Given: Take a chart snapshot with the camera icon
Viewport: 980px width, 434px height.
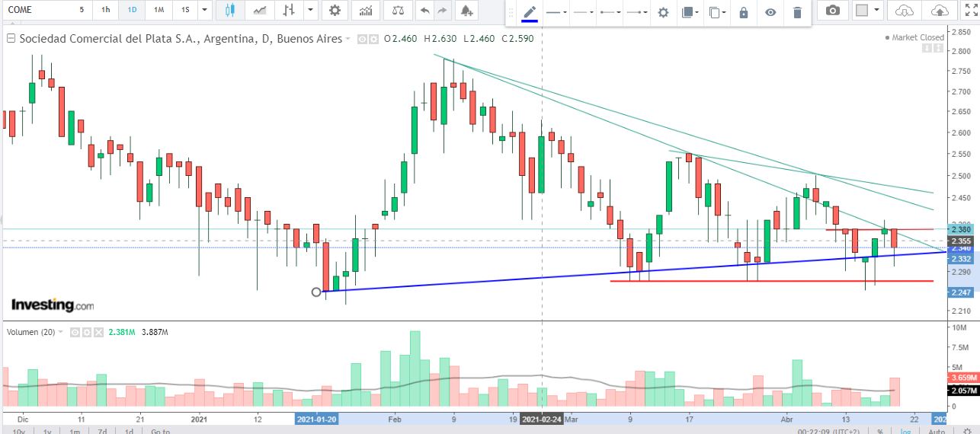Looking at the screenshot, I should point(834,11).
